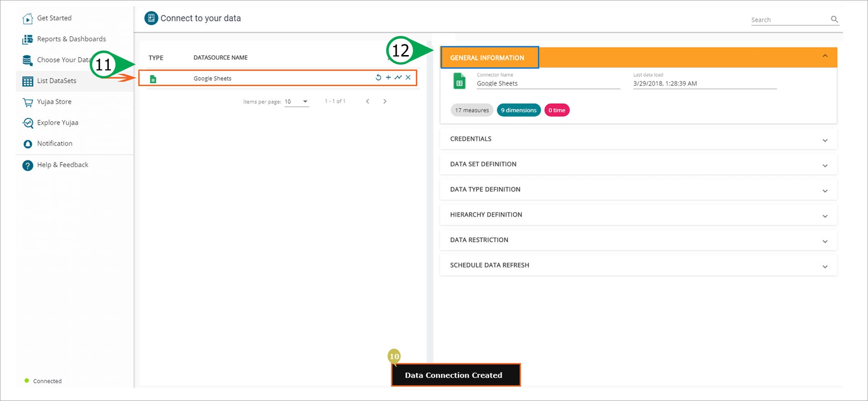
Task: Click the green Google Sheets type icon in list
Action: pyautogui.click(x=153, y=79)
